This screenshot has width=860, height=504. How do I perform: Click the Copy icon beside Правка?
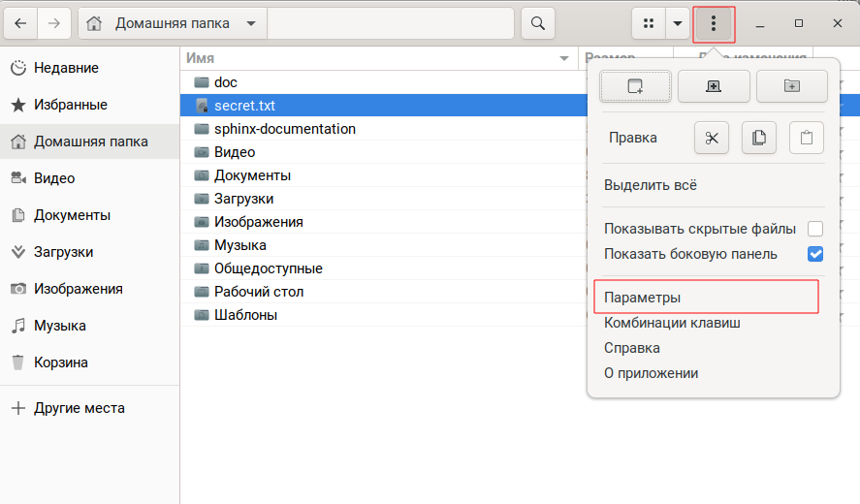coord(759,138)
